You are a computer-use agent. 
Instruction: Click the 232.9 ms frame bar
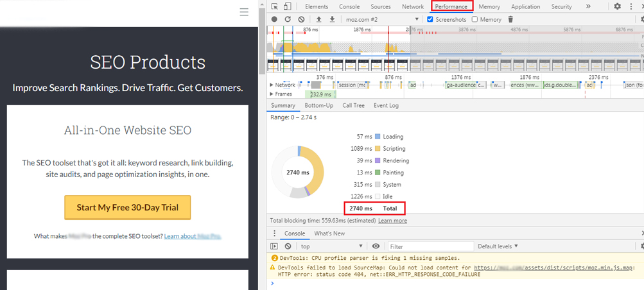point(320,95)
